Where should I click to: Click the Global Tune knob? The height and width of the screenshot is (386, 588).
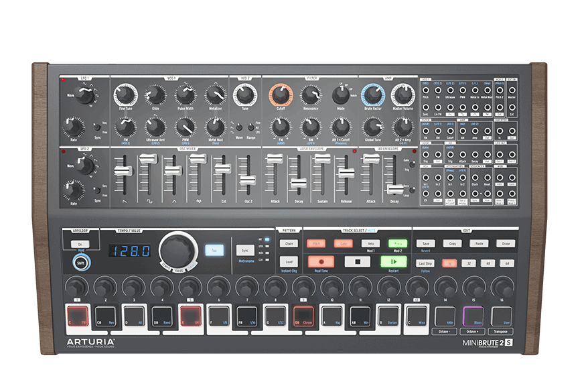(x=373, y=127)
